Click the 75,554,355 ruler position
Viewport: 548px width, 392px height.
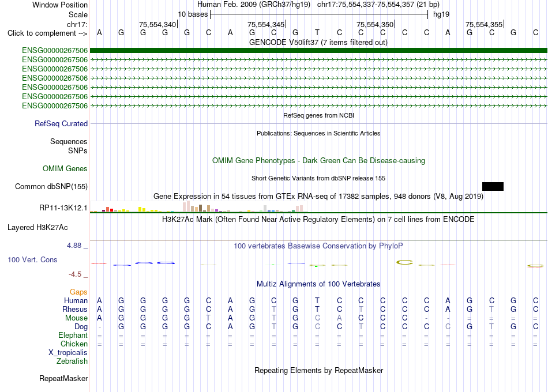(x=484, y=24)
